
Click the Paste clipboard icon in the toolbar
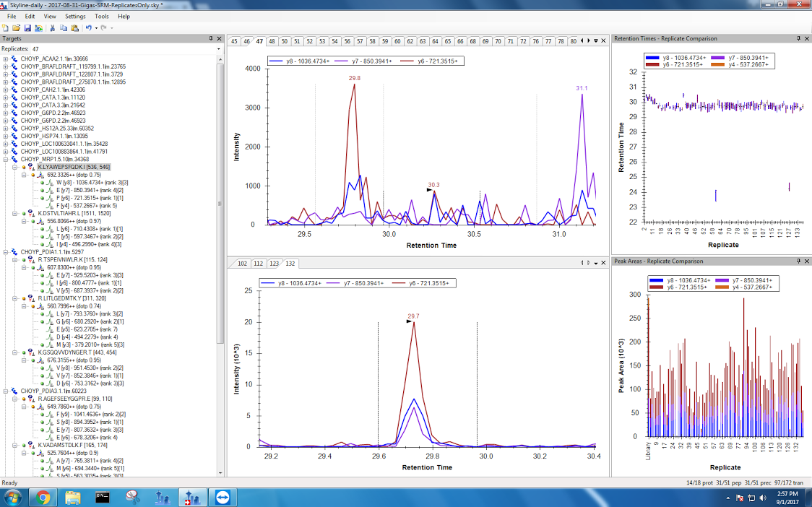pos(74,27)
